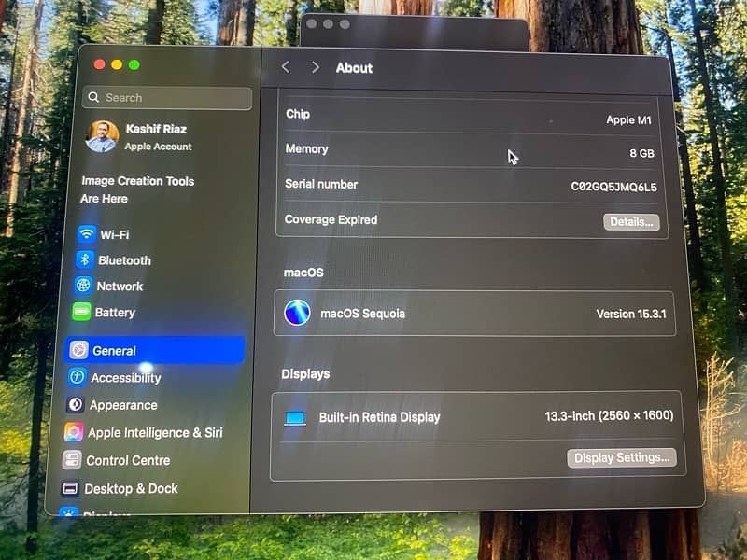Click the Displays section heading
The width and height of the screenshot is (747, 560).
305,374
